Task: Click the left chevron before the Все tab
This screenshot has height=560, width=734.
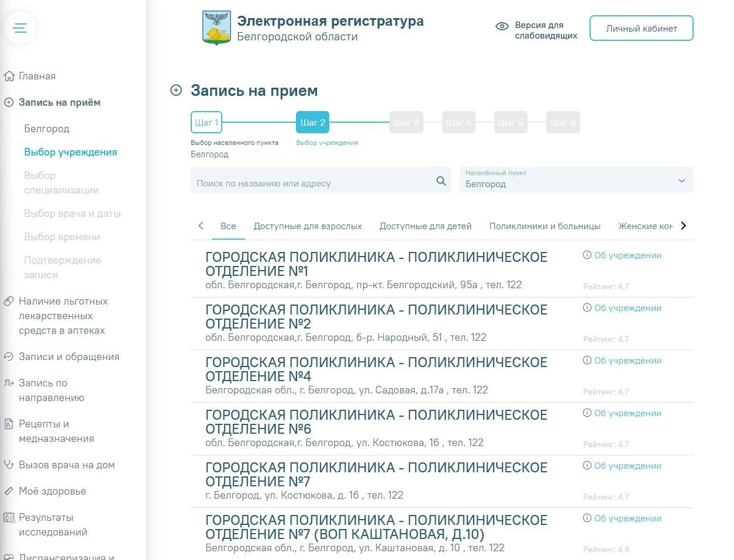Action: (x=201, y=225)
